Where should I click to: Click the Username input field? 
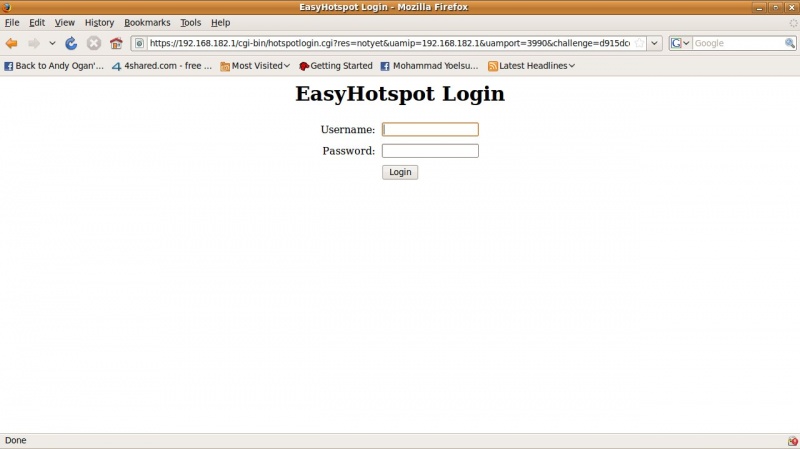click(430, 130)
